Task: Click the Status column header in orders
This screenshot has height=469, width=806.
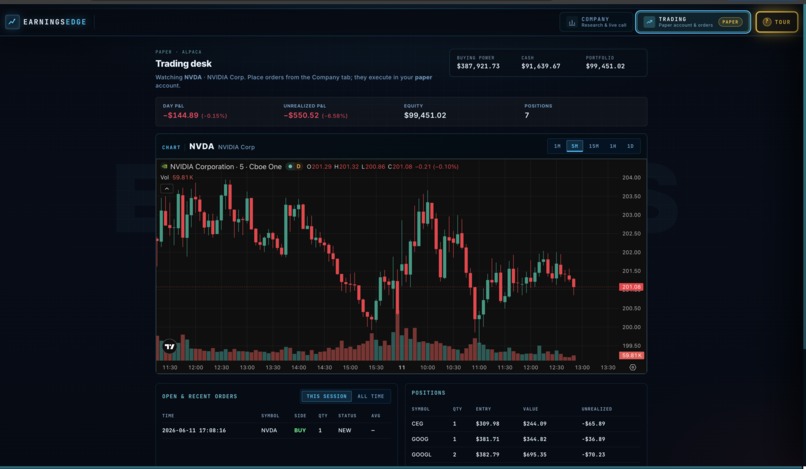Action: click(x=347, y=416)
